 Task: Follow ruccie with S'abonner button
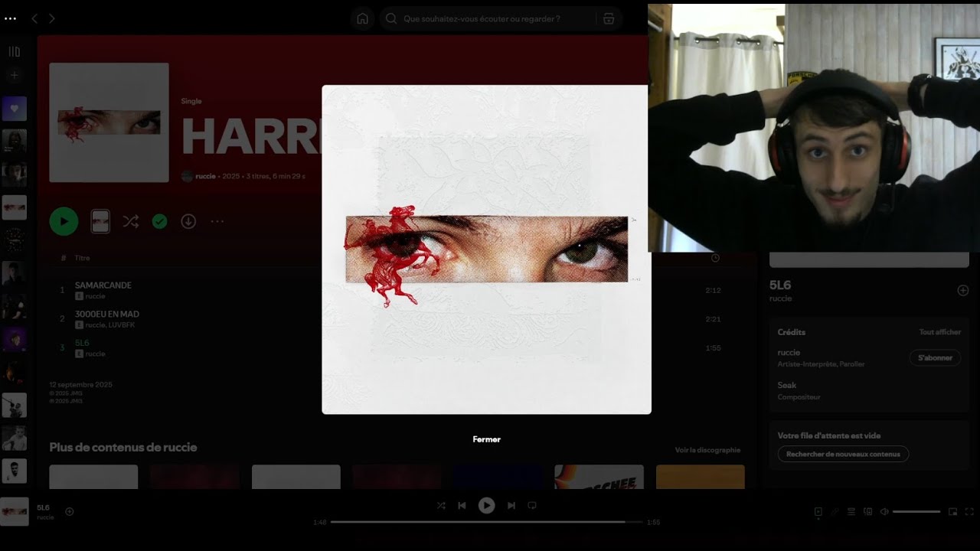[935, 357]
